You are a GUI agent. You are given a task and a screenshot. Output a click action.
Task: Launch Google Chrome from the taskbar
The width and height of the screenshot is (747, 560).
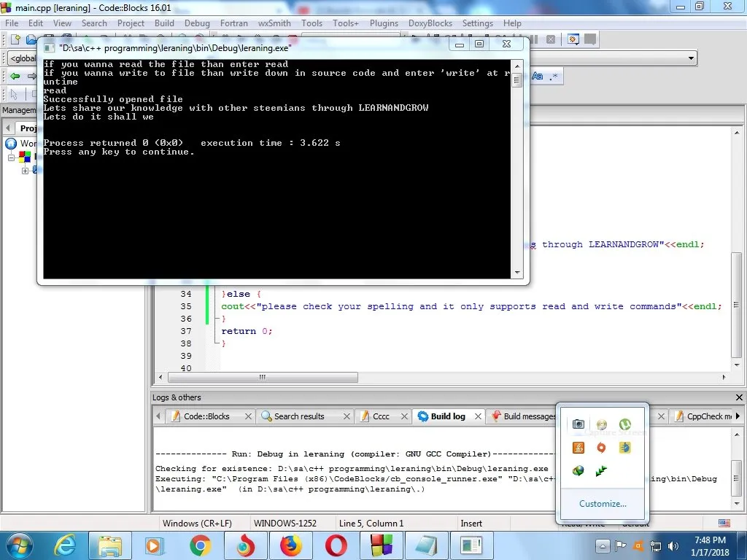(x=200, y=545)
